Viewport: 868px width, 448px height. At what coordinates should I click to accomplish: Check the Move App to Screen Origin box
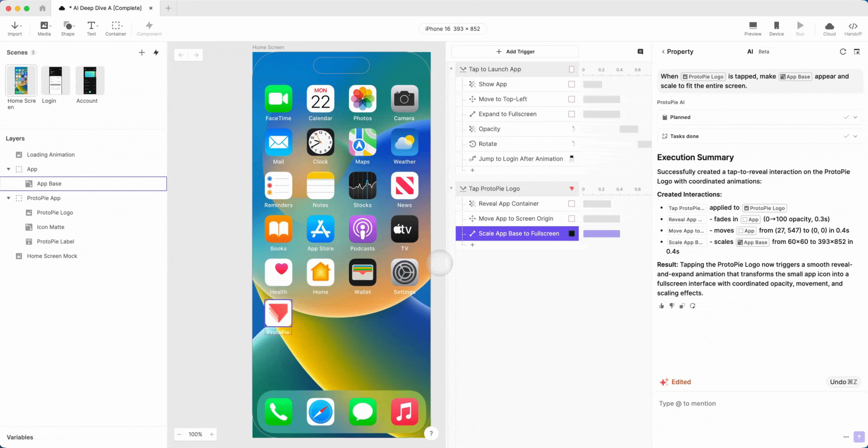[572, 218]
